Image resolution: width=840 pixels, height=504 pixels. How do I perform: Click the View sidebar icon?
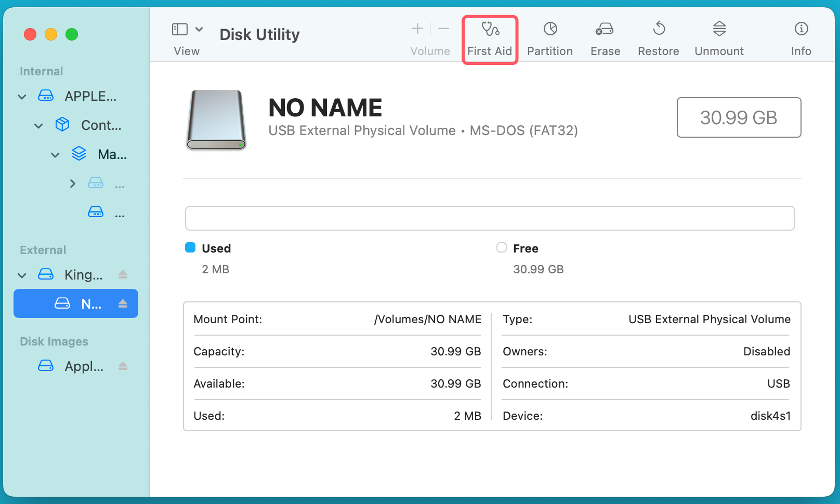179,29
